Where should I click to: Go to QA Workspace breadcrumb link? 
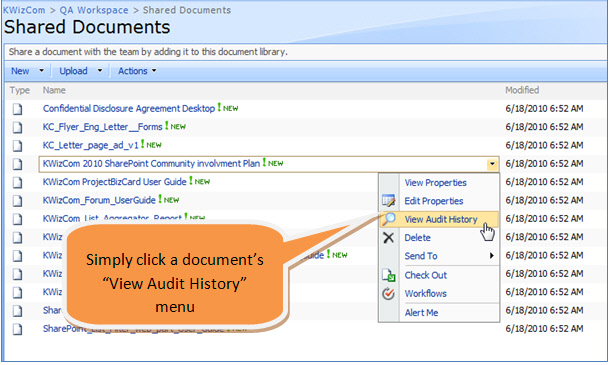click(x=94, y=10)
